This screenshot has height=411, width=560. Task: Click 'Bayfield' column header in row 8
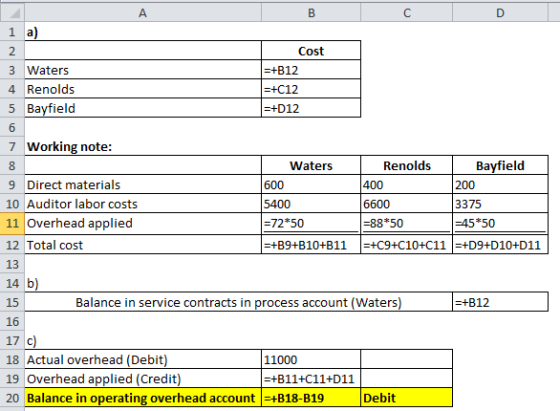click(500, 165)
